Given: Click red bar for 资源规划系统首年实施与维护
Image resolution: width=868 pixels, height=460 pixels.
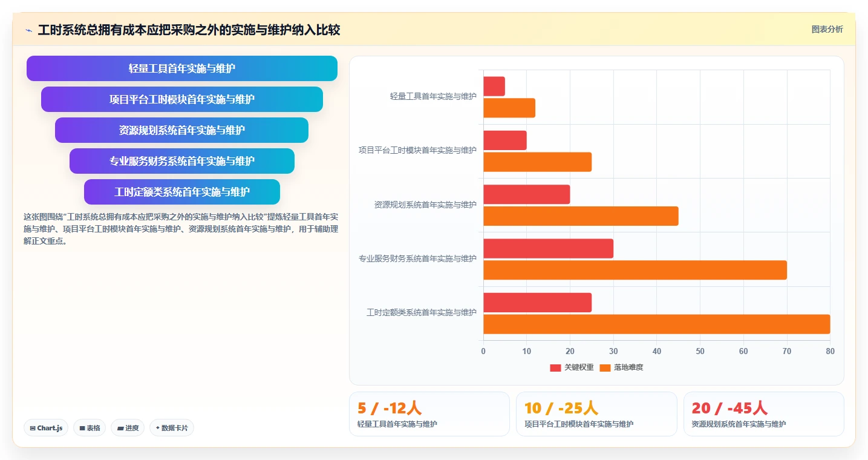Looking at the screenshot, I should [x=527, y=194].
